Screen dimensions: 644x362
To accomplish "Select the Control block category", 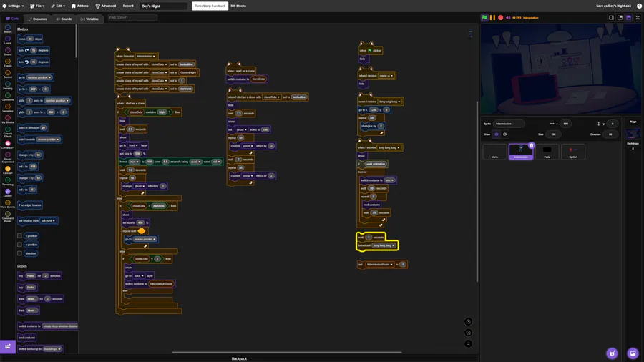I will 7,74.
